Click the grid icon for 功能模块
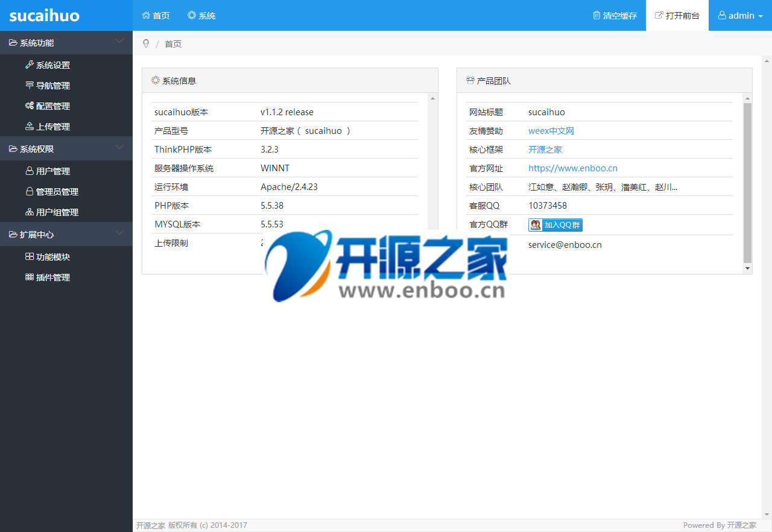 pos(30,256)
